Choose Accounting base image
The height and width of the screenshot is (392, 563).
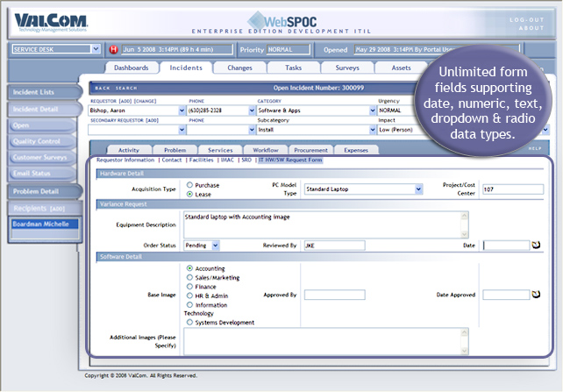click(189, 268)
